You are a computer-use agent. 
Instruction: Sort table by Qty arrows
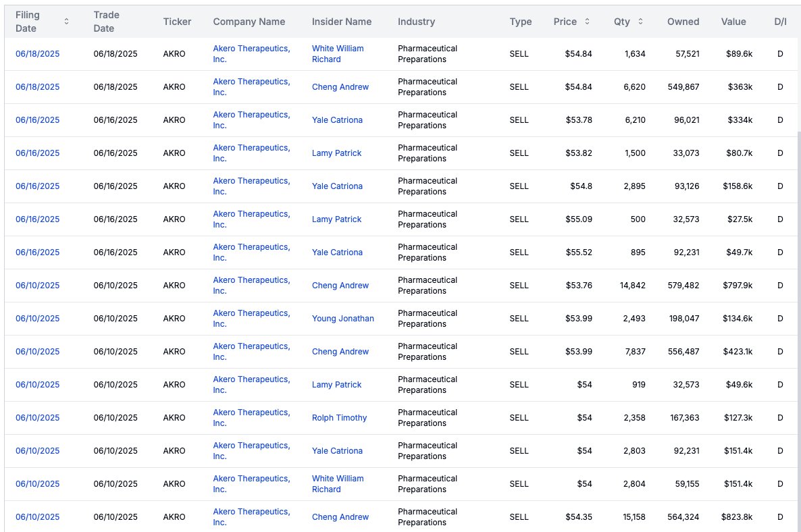click(x=640, y=22)
